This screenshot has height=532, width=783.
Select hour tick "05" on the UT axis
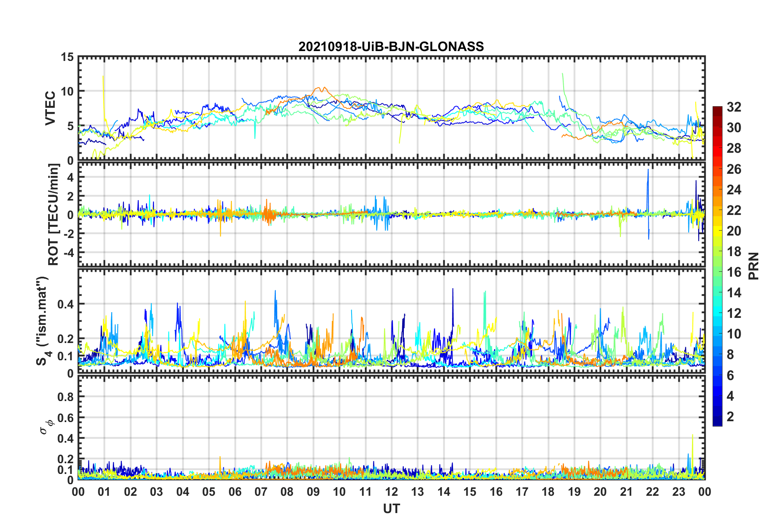(209, 492)
